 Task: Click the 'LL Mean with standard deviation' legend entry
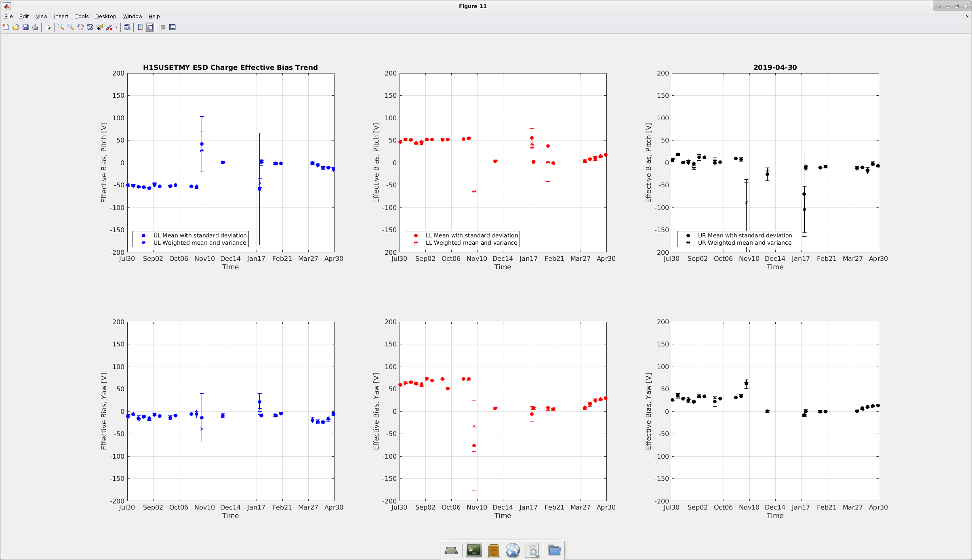[x=472, y=235]
